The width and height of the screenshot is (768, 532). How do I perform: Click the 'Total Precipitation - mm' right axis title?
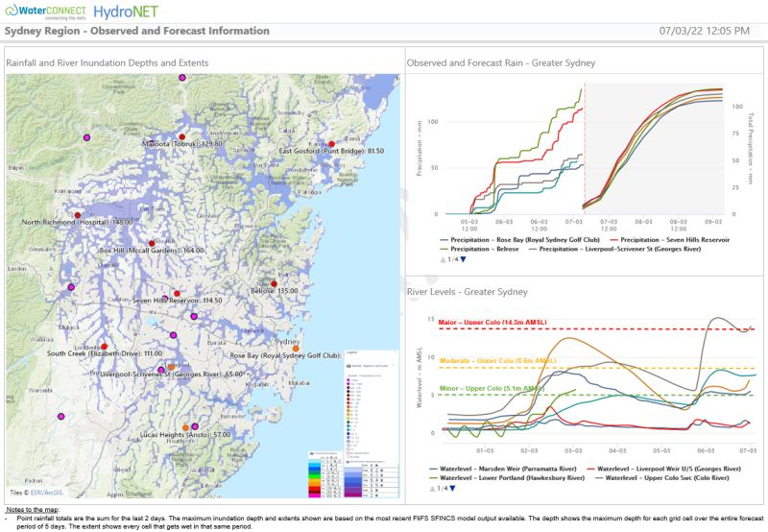750,149
